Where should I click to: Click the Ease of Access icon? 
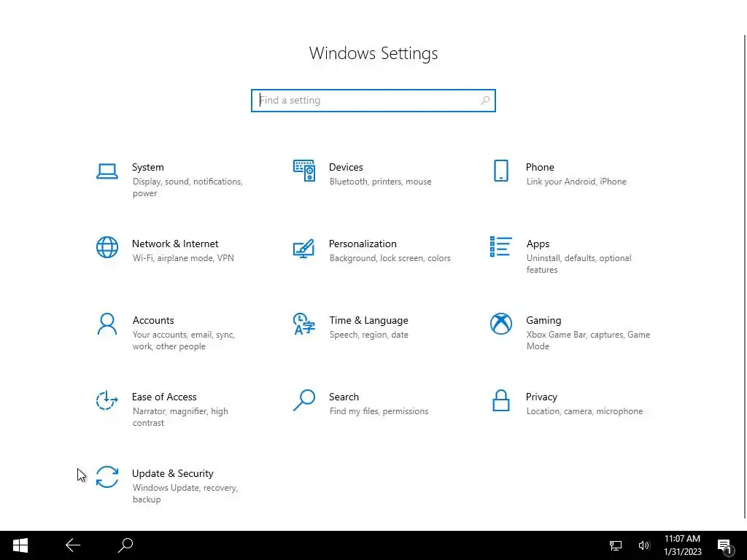107,400
